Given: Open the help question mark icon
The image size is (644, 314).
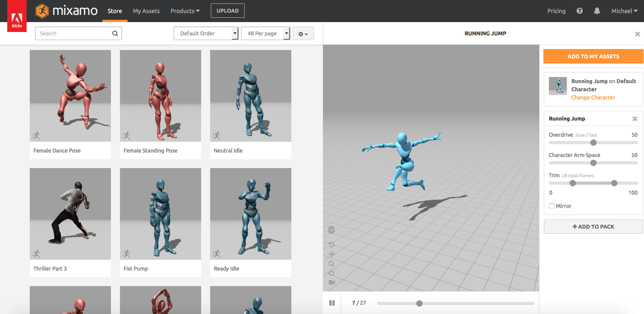Looking at the screenshot, I should point(580,11).
